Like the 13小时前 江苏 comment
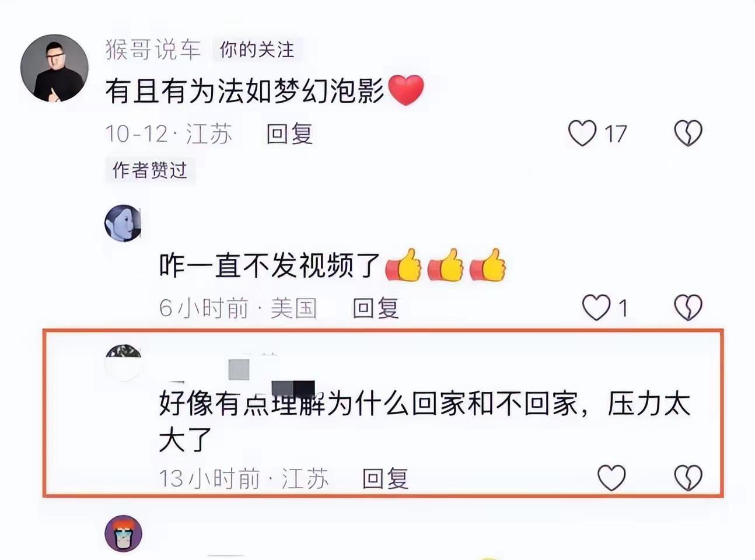The width and height of the screenshot is (755, 560). coord(611,478)
